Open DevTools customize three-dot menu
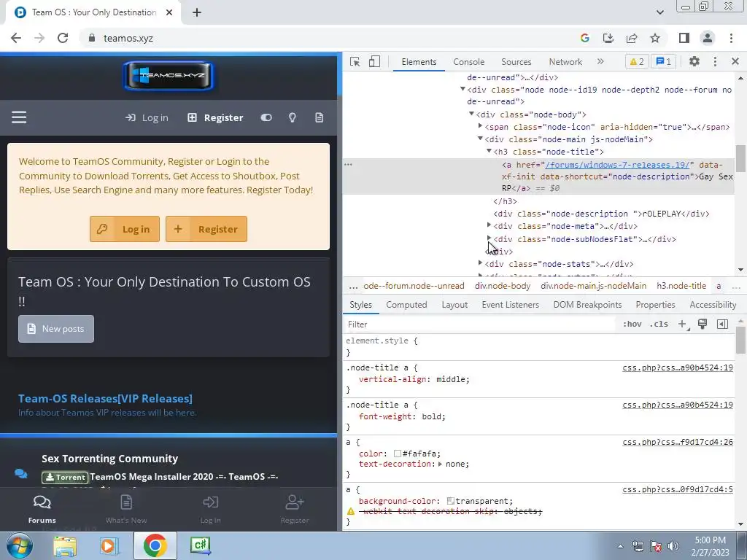Screen dimensions: 747x560 pyautogui.click(x=715, y=61)
